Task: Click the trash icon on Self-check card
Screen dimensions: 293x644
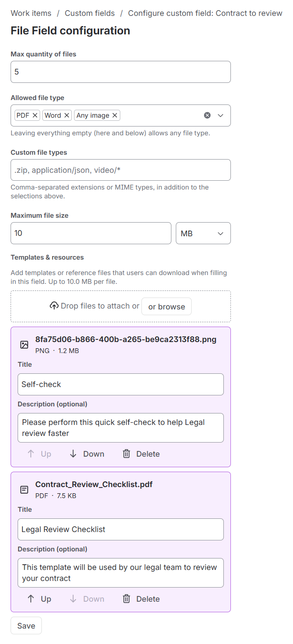Action: click(126, 454)
